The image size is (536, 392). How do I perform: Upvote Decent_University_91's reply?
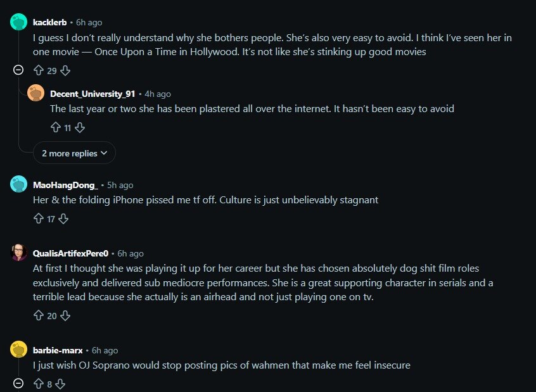pos(56,128)
